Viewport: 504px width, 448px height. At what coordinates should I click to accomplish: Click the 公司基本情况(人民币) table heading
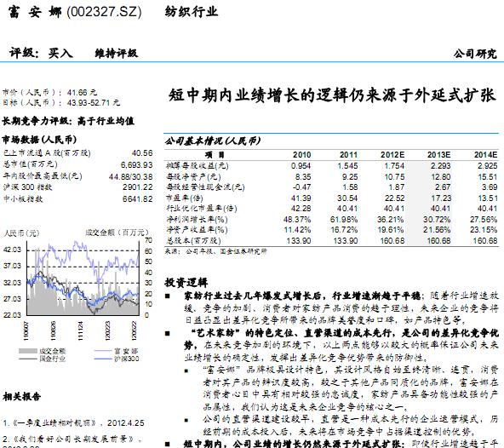click(x=213, y=141)
